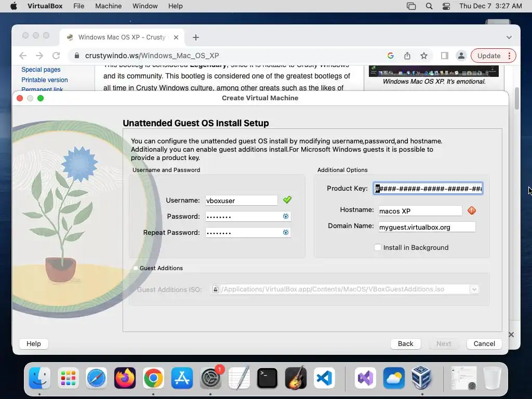532x399 pixels.
Task: Toggle the Chrome side panel icon
Action: point(445,56)
